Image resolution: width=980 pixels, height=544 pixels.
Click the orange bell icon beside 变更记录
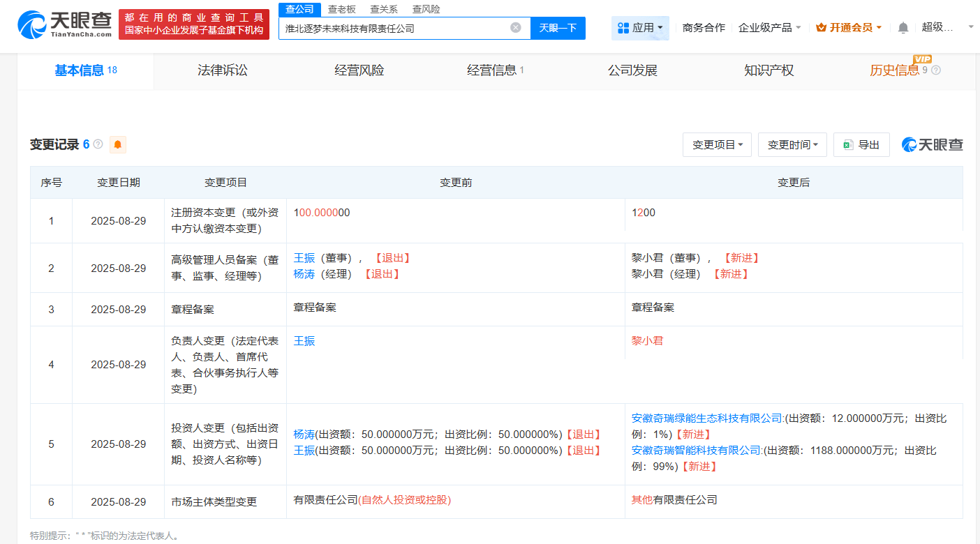117,144
